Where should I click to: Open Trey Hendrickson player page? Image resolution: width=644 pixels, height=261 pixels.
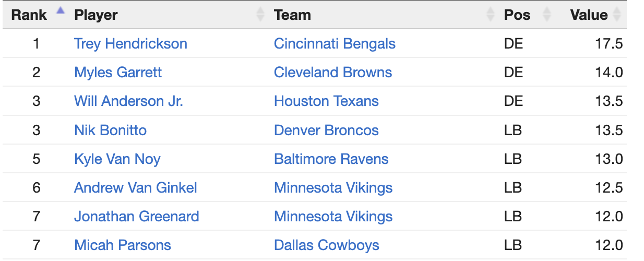(130, 43)
